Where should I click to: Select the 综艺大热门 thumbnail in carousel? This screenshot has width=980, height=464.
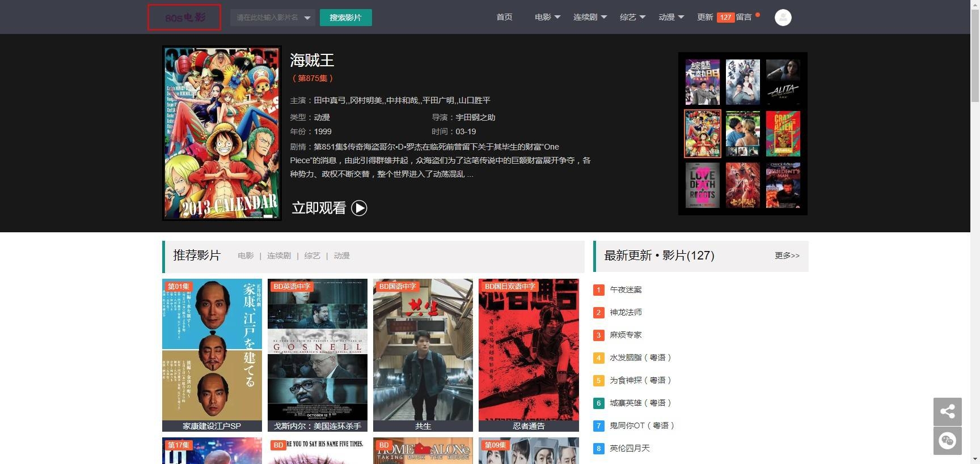click(x=702, y=82)
